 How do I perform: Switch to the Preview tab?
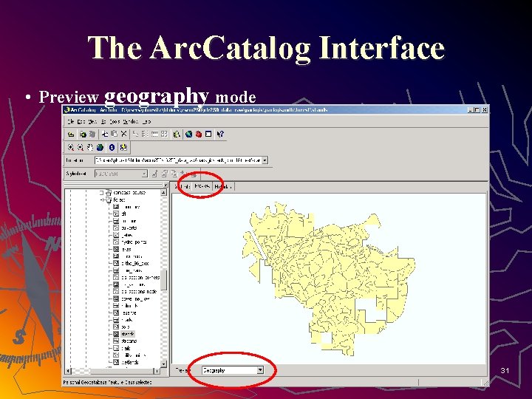(x=202, y=186)
